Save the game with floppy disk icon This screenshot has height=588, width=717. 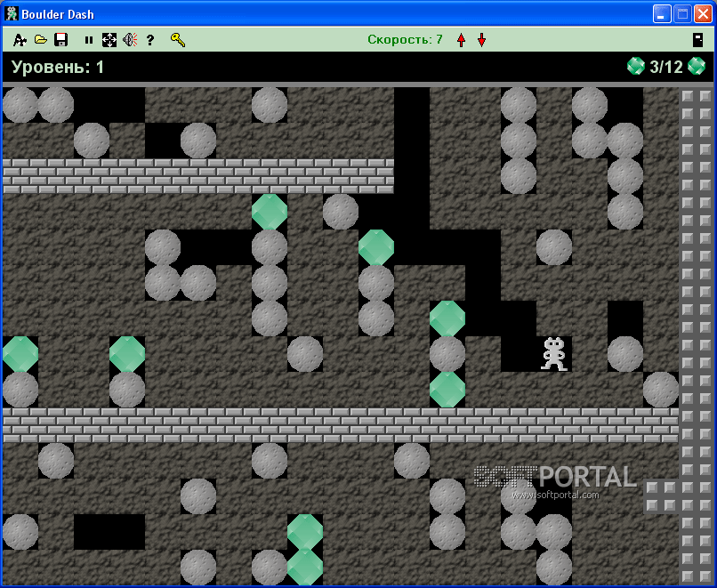coord(60,40)
